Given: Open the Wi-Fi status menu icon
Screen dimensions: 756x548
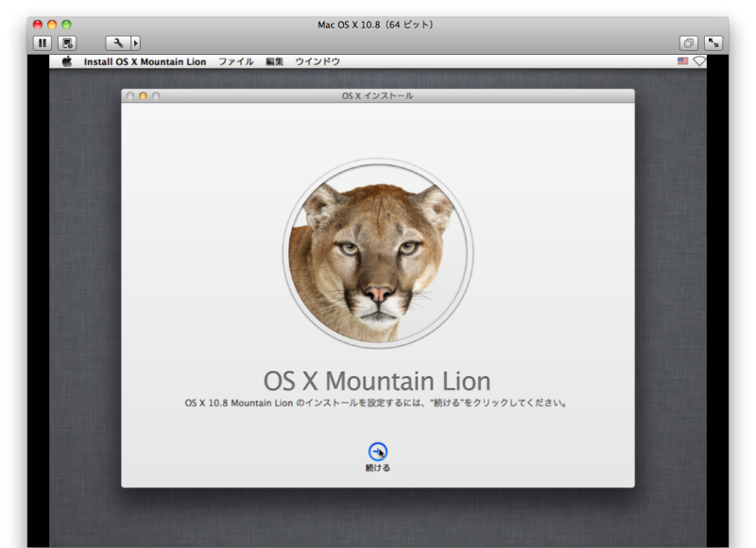Looking at the screenshot, I should (x=699, y=61).
